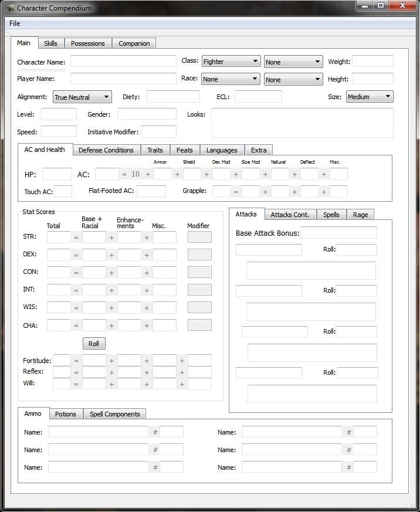Click the DEX Base + Racial field
420x512 pixels.
tap(94, 255)
